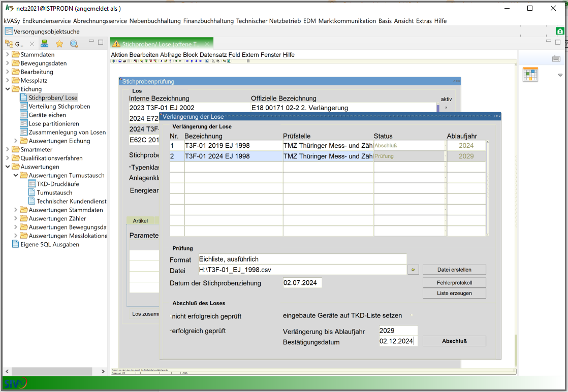The width and height of the screenshot is (568, 392).
Task: Click the Verlängerung bis Ablaufjahr input field
Action: (x=398, y=331)
